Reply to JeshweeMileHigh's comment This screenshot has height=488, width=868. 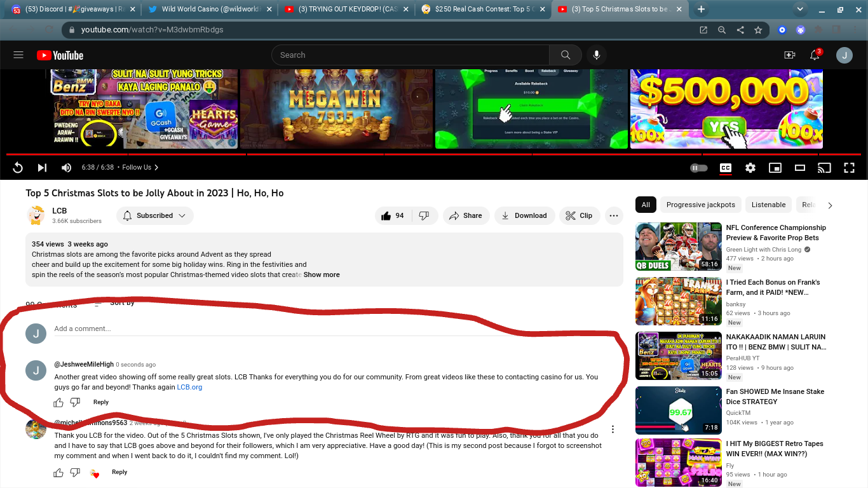(x=101, y=402)
